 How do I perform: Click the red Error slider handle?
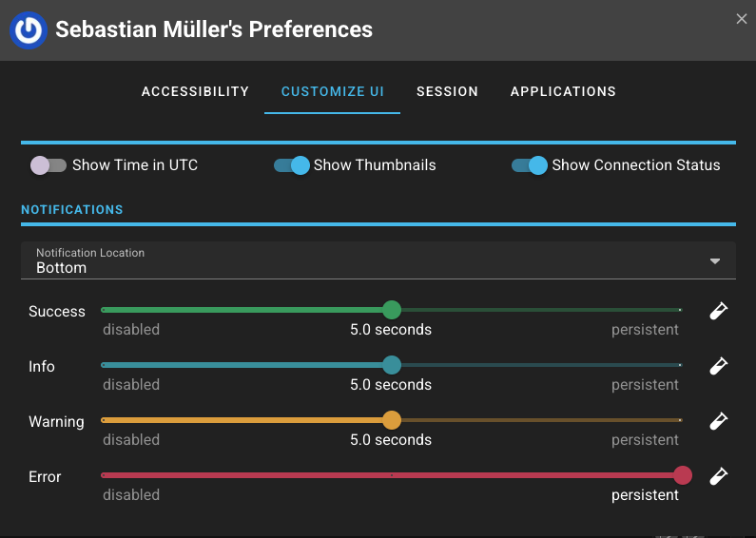pos(682,475)
